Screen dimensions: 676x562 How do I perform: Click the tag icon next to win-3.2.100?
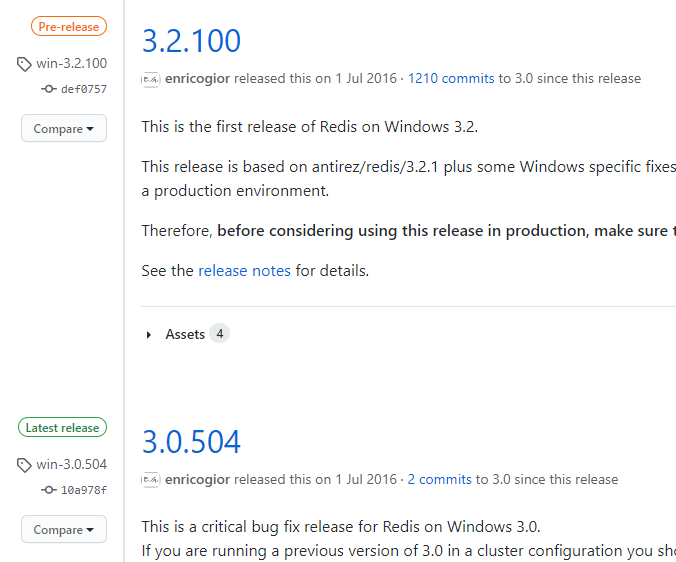click(x=24, y=64)
